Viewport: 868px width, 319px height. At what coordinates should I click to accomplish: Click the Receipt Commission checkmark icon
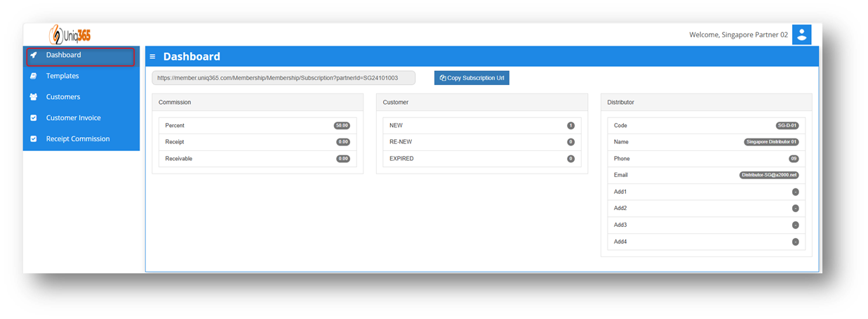pyautogui.click(x=34, y=139)
